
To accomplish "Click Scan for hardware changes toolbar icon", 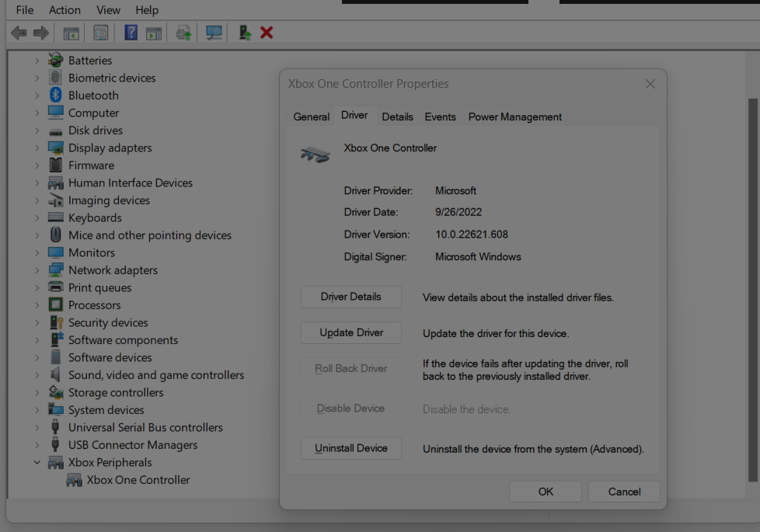I will click(x=214, y=33).
